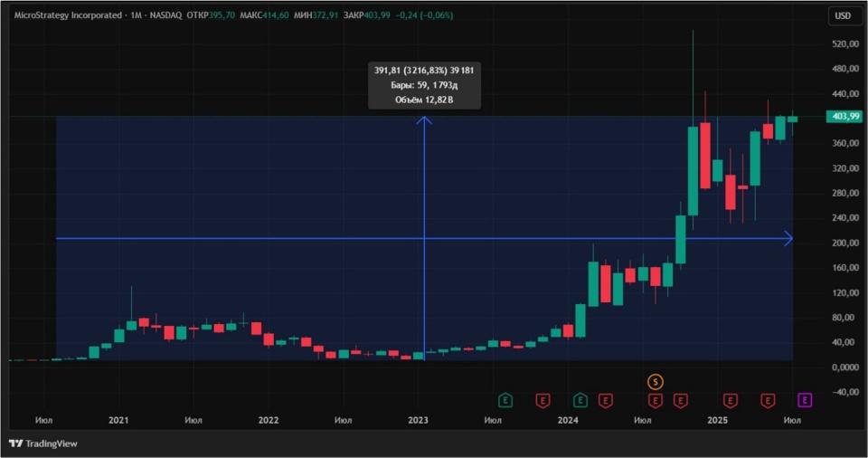Click the green 403,99 current price label
The height and width of the screenshot is (458, 868).
tap(844, 116)
